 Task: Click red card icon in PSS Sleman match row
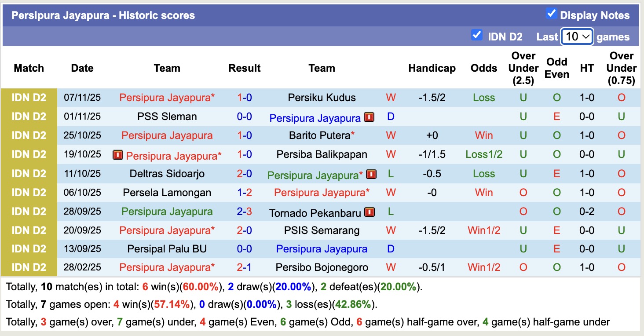369,117
